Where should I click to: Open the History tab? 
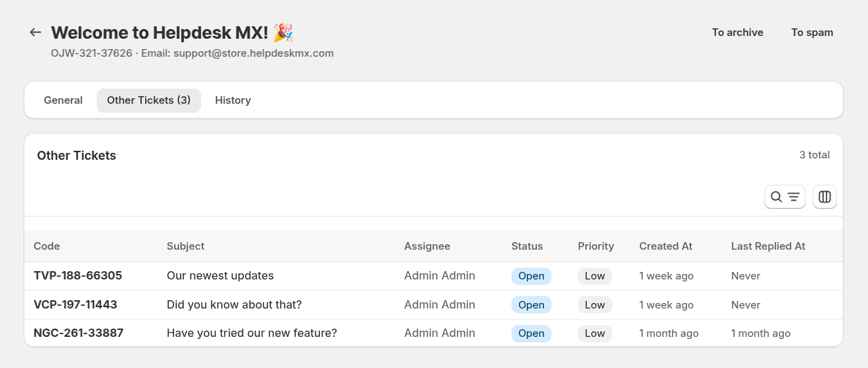pyautogui.click(x=233, y=100)
